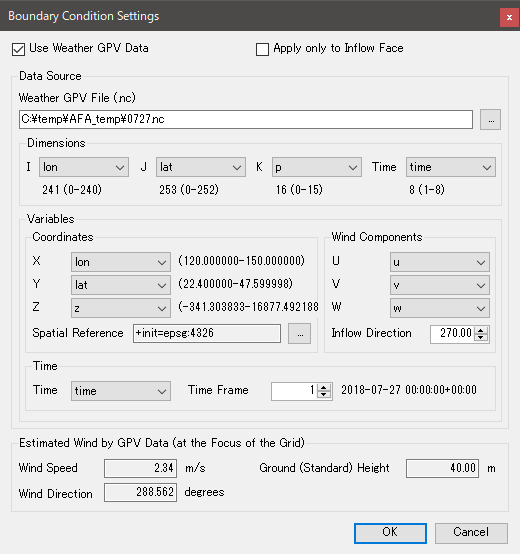Open the Dimensions Time dropdown

click(450, 167)
